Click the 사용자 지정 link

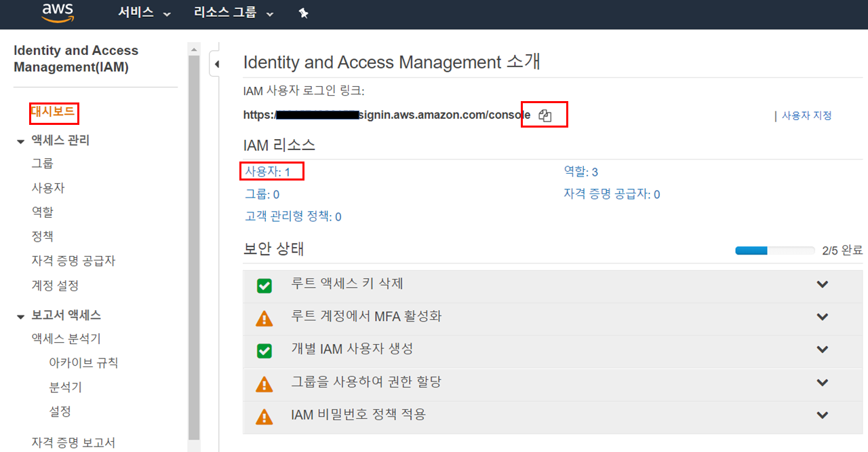coord(806,115)
